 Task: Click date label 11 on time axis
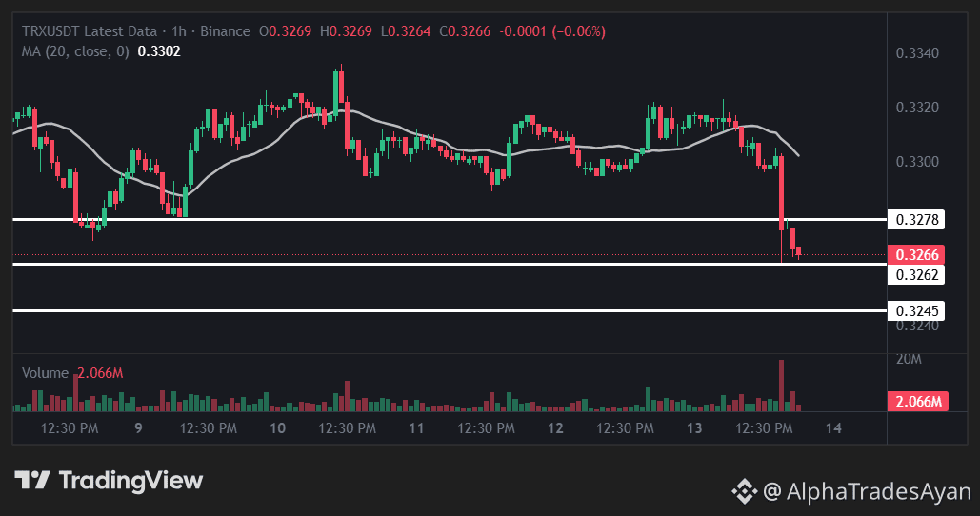click(x=416, y=428)
